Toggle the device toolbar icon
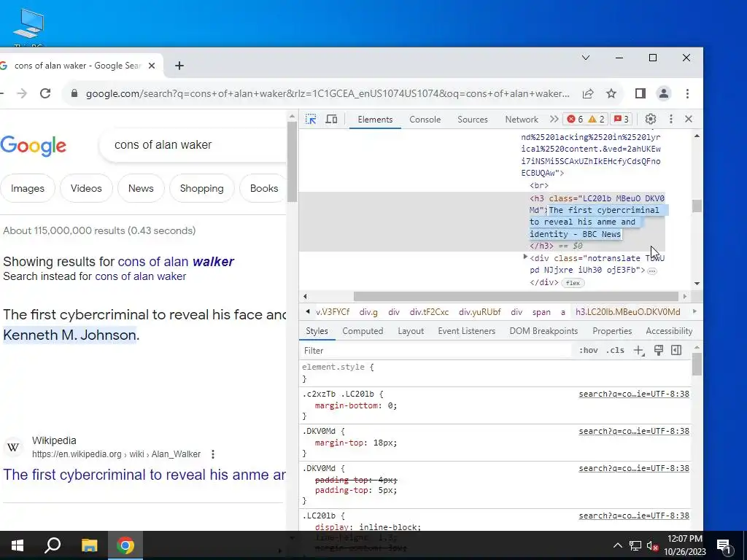This screenshot has height=560, width=747. point(331,119)
